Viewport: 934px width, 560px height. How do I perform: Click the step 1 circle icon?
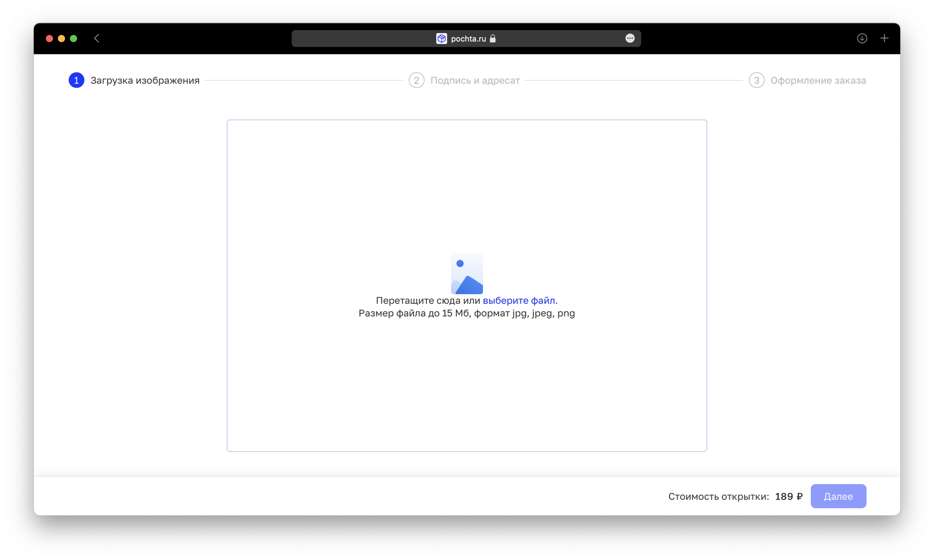[x=77, y=80]
